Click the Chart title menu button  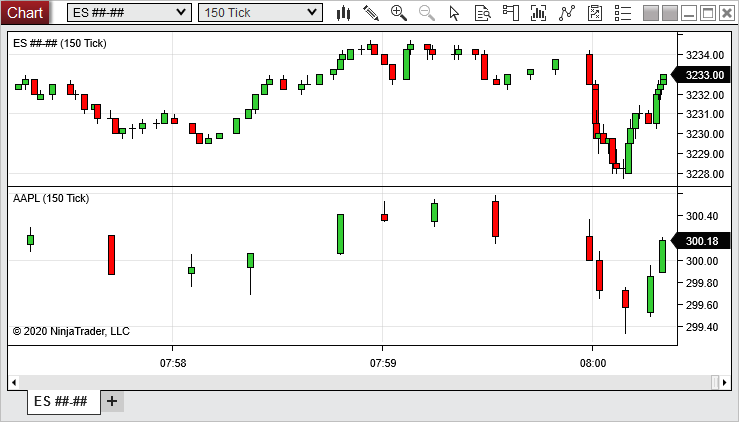[x=25, y=12]
